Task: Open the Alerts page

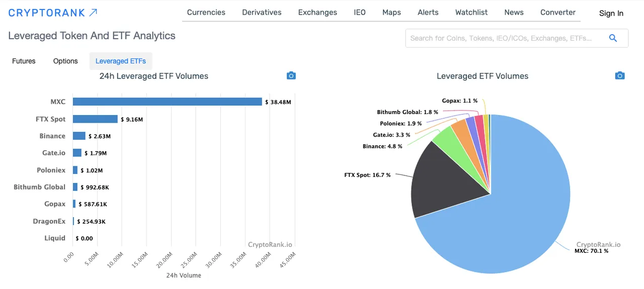Action: [428, 13]
